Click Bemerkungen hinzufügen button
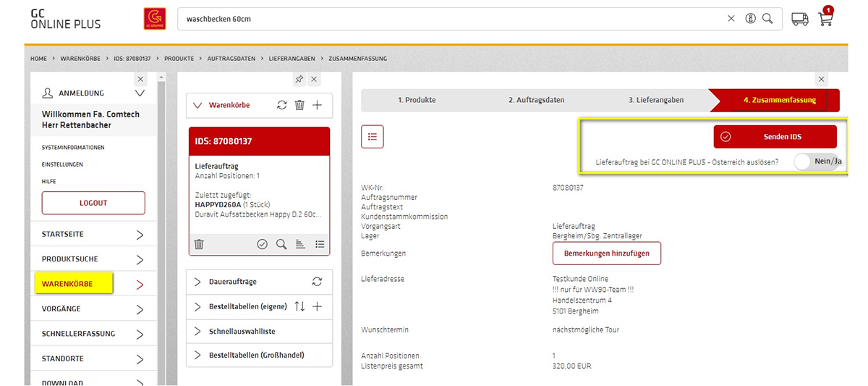The width and height of the screenshot is (868, 386). (x=606, y=253)
